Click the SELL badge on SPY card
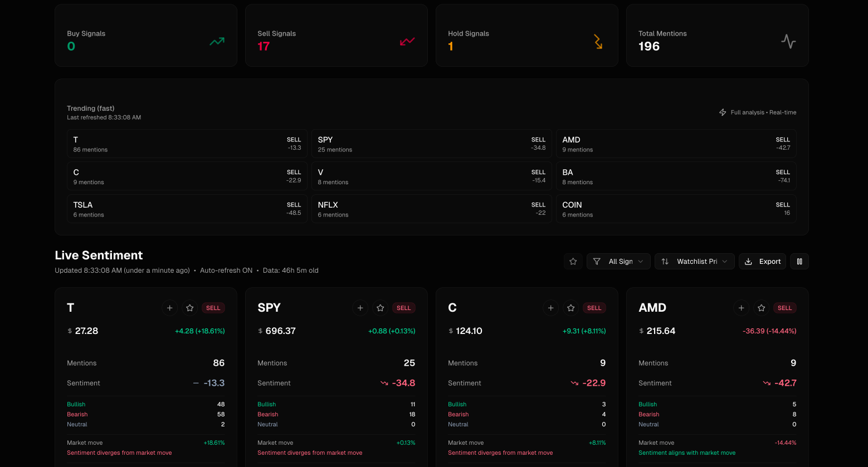The image size is (868, 467). [x=404, y=308]
